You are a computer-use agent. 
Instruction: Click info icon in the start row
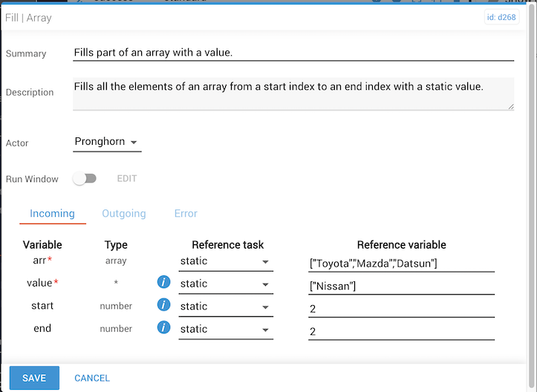tap(164, 305)
